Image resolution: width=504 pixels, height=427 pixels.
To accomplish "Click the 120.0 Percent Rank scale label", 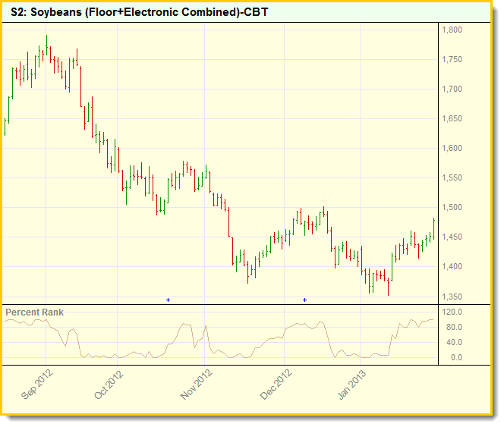I will click(x=453, y=312).
